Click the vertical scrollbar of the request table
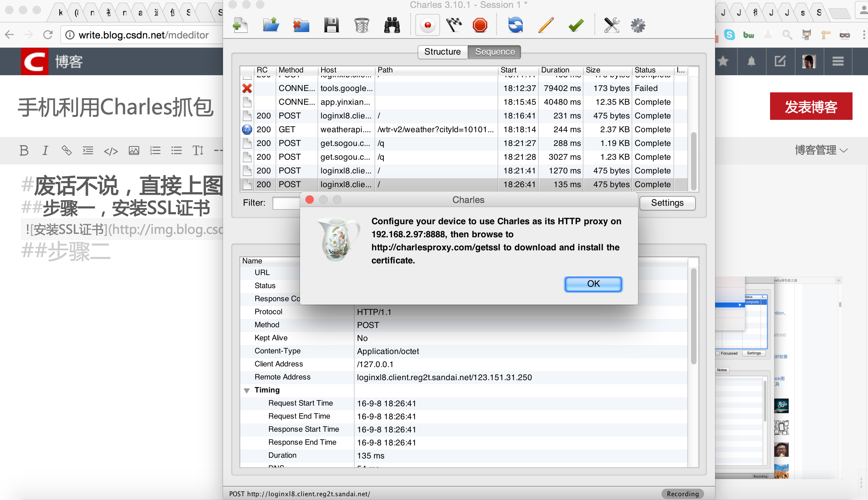The image size is (868, 500). [x=693, y=161]
